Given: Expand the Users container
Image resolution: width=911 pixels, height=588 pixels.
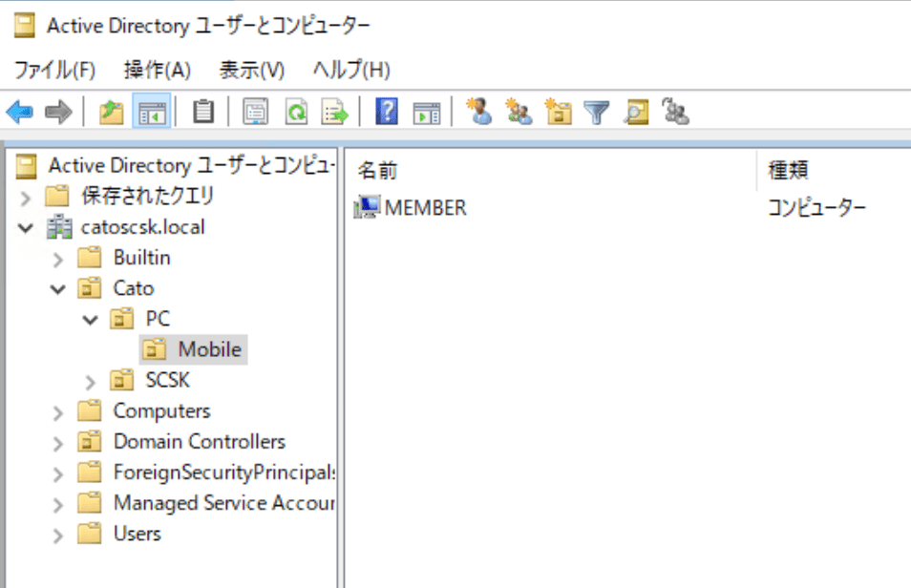Looking at the screenshot, I should click(57, 535).
